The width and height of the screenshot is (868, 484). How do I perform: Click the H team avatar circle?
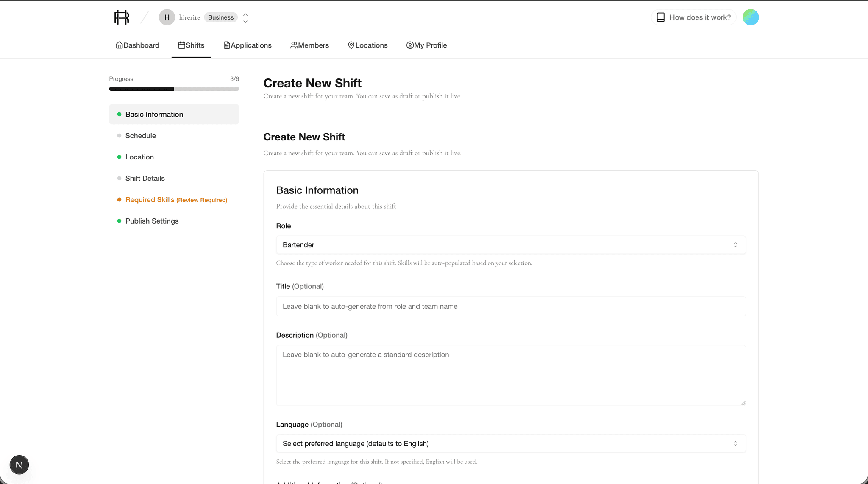click(167, 17)
